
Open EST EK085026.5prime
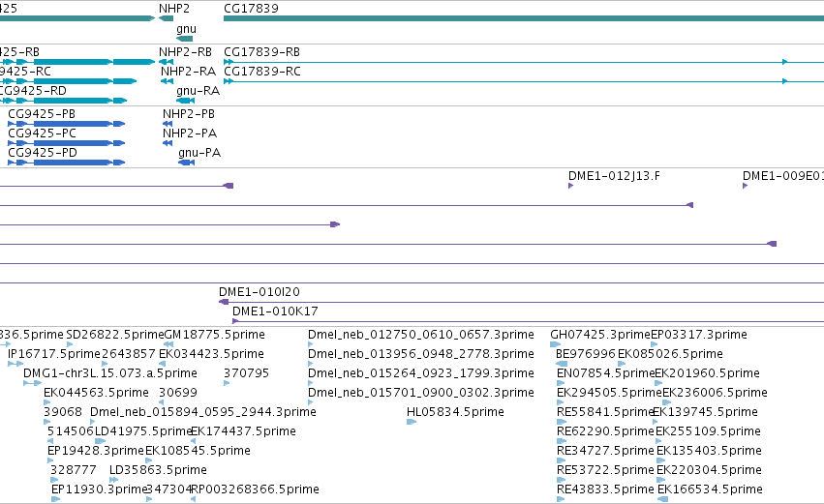coord(671,354)
